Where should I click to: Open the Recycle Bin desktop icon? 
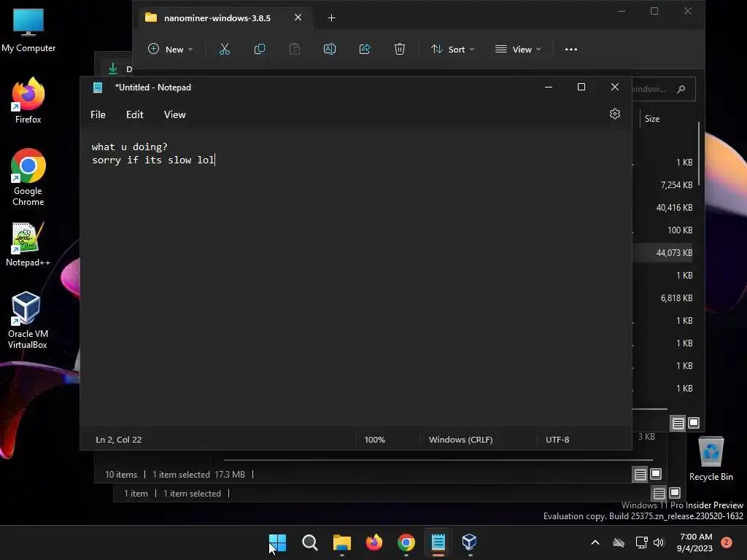point(711,459)
